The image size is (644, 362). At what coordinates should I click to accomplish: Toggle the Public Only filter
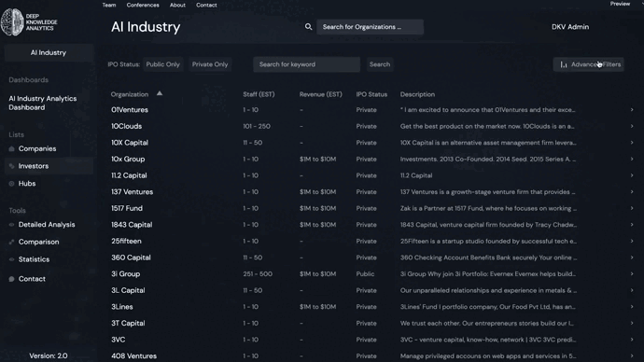coord(163,64)
